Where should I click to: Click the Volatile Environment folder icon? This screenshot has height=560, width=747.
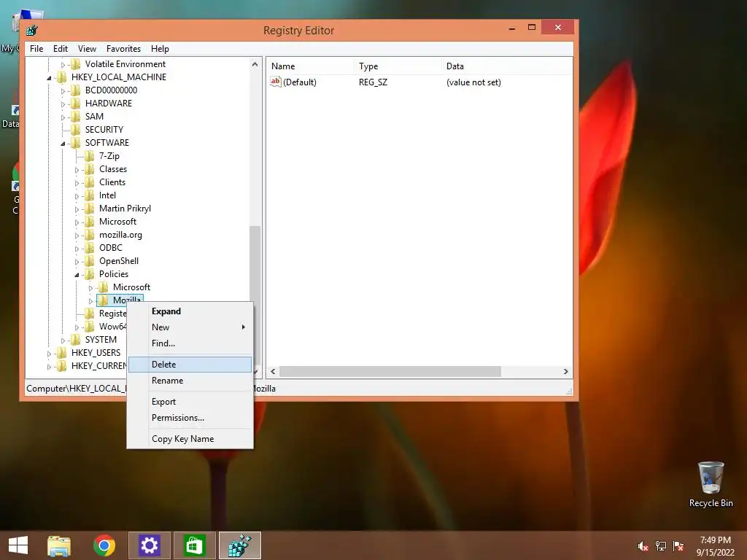76,64
